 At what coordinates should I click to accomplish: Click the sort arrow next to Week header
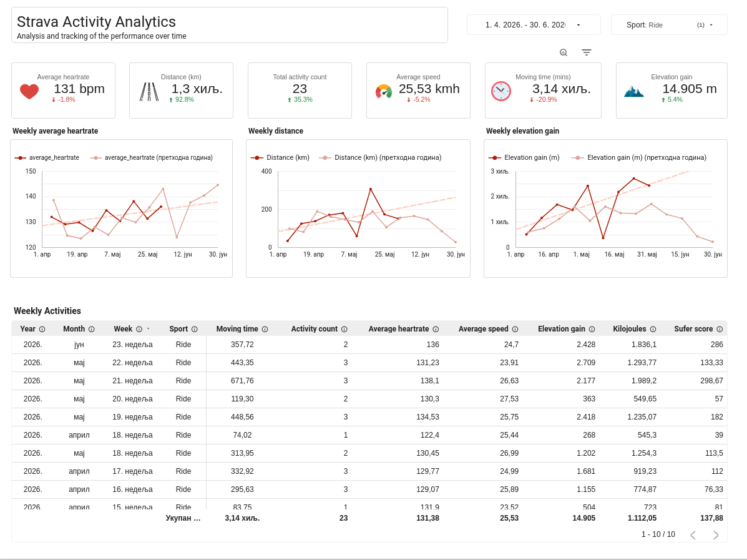[x=148, y=329]
